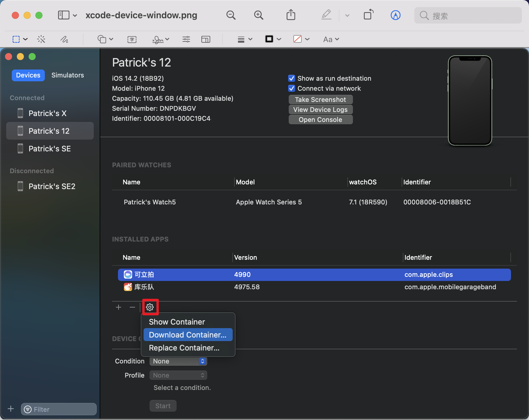The image size is (529, 420).
Task: Click View Device Logs button
Action: [321, 110]
